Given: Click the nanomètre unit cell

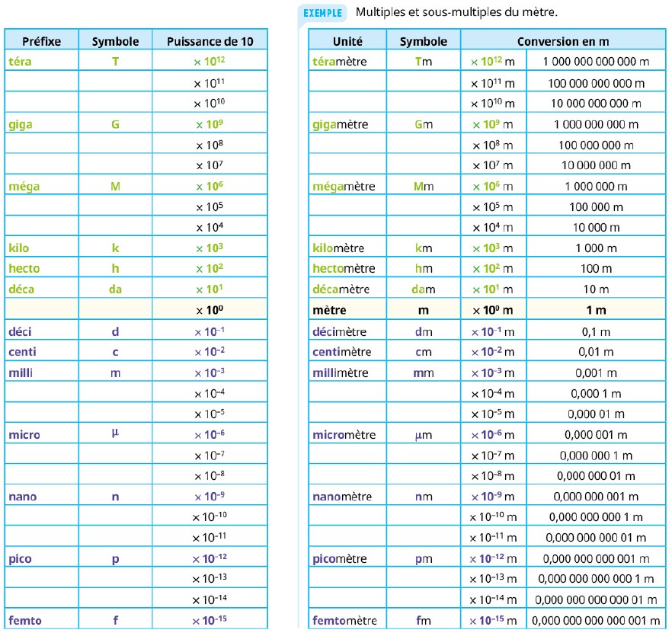Looking at the screenshot, I should click(x=347, y=497).
